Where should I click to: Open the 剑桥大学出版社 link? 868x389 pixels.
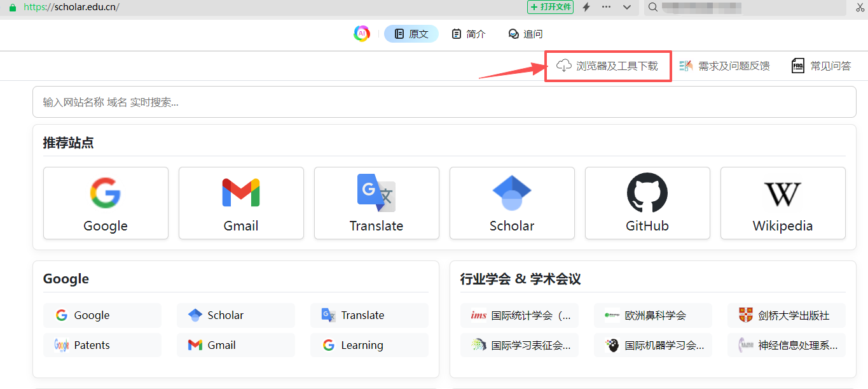[x=787, y=315]
